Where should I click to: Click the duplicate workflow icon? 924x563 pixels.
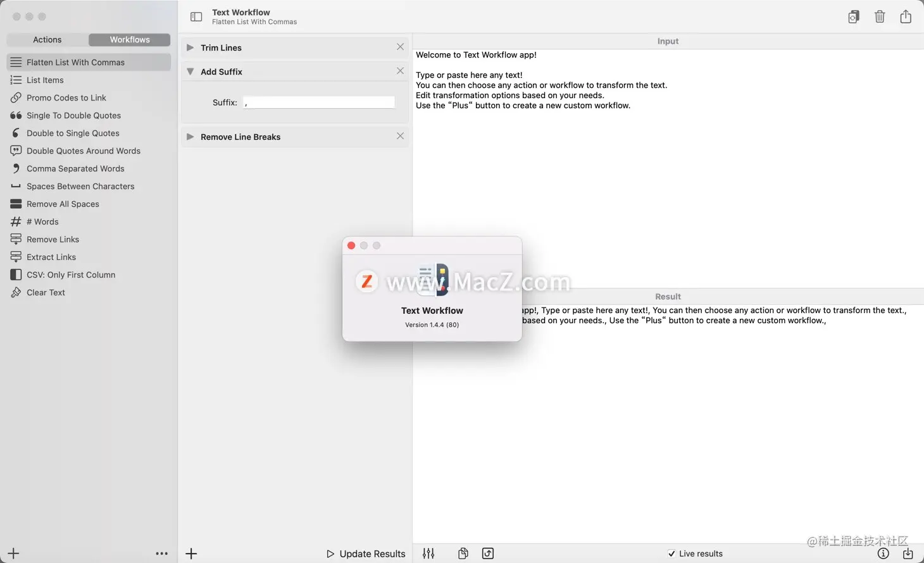click(x=854, y=17)
